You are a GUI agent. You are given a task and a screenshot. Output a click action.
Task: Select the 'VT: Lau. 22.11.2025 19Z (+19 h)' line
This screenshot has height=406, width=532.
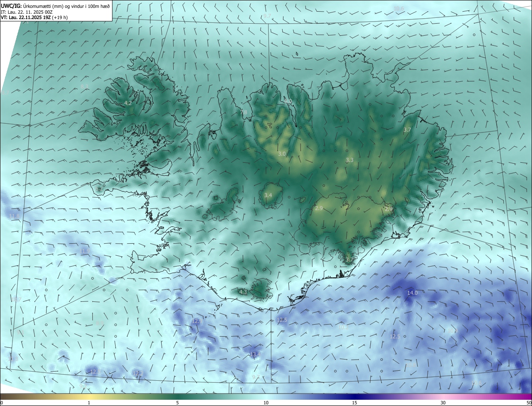(34, 17)
